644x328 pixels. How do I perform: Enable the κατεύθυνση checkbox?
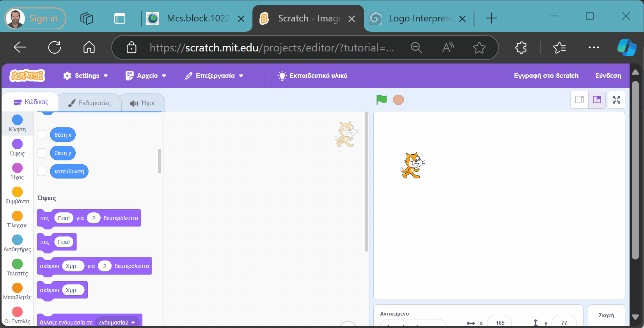coord(42,171)
